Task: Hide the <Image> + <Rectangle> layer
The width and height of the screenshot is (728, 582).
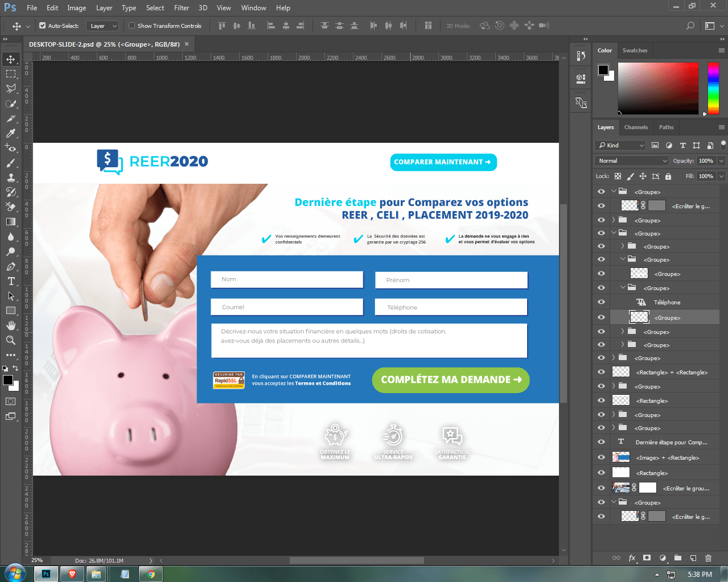Action: click(601, 457)
